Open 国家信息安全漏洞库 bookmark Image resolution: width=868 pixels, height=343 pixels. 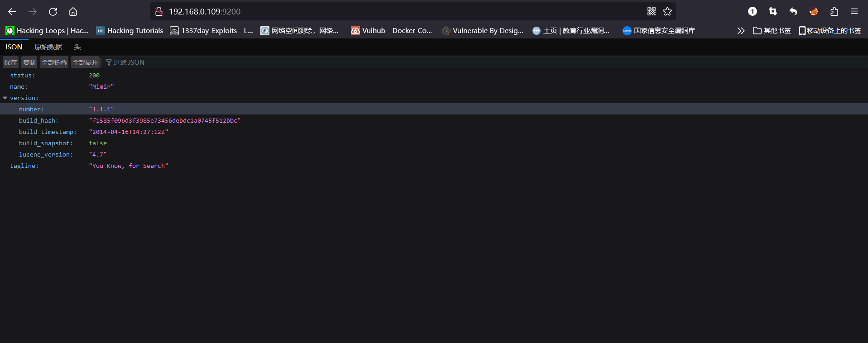659,31
